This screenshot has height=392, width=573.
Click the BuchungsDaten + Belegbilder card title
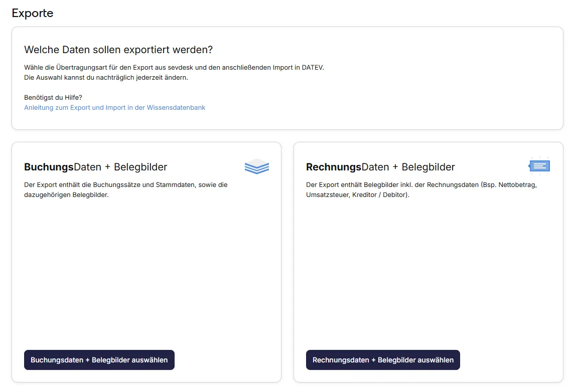(95, 166)
